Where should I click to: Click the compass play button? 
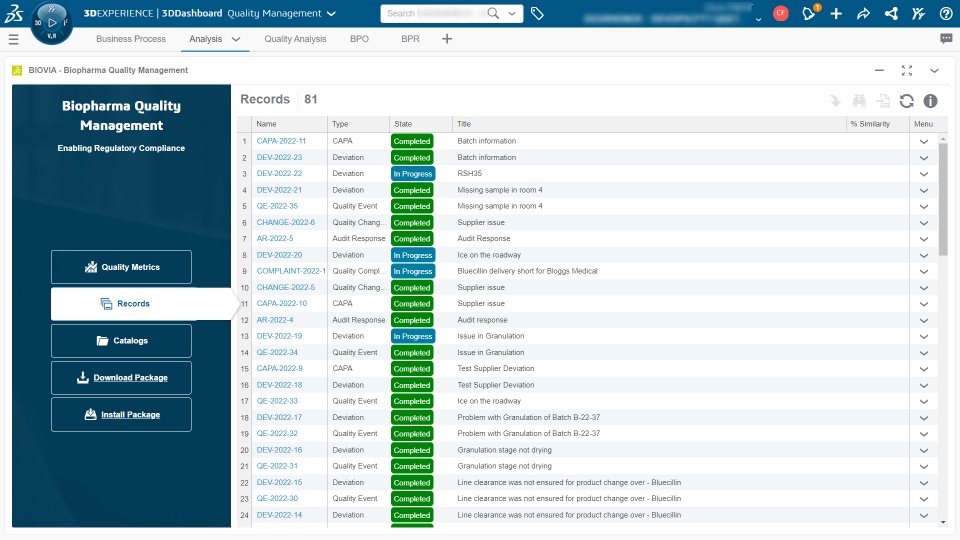pos(52,23)
